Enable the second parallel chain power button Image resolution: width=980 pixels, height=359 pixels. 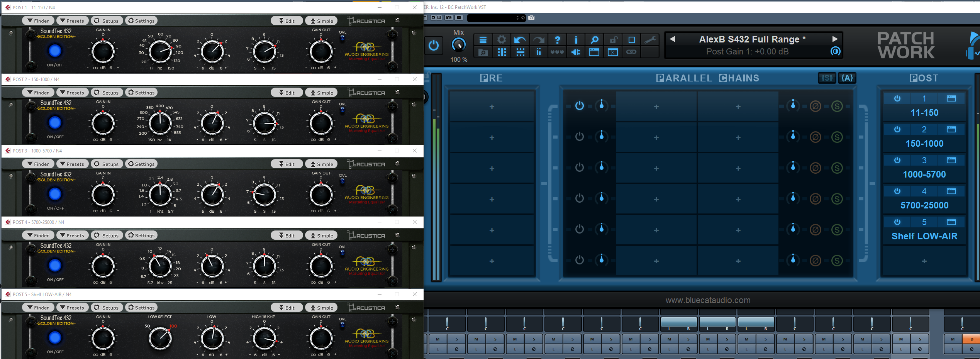click(x=579, y=136)
